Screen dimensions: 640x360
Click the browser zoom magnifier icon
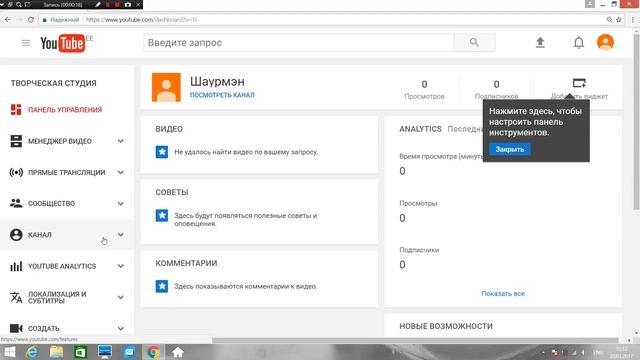pyautogui.click(x=609, y=20)
